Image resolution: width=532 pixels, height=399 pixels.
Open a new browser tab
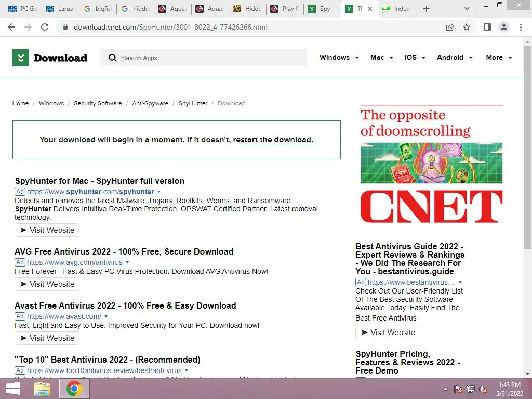coord(427,9)
